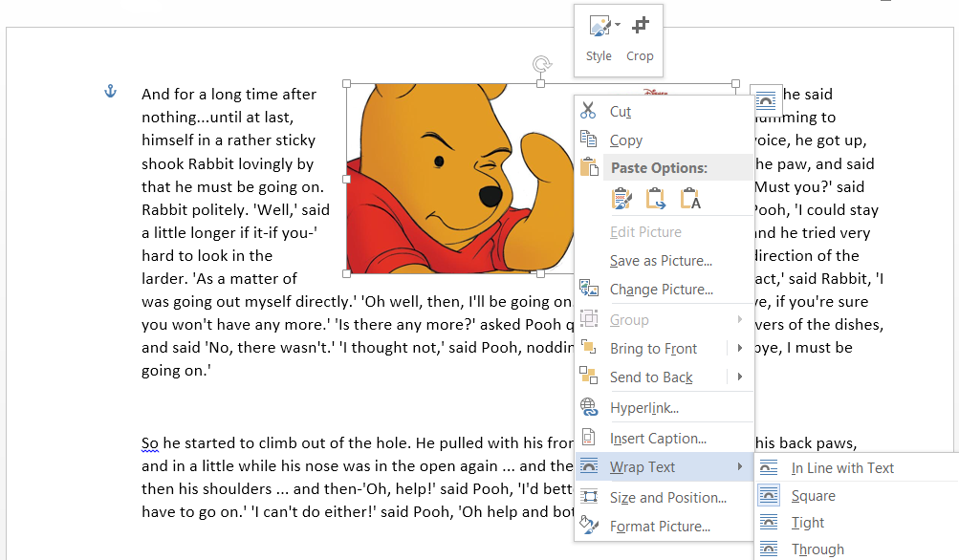Choose the Merge Formatting paste icon
The image size is (959, 560).
tap(656, 199)
